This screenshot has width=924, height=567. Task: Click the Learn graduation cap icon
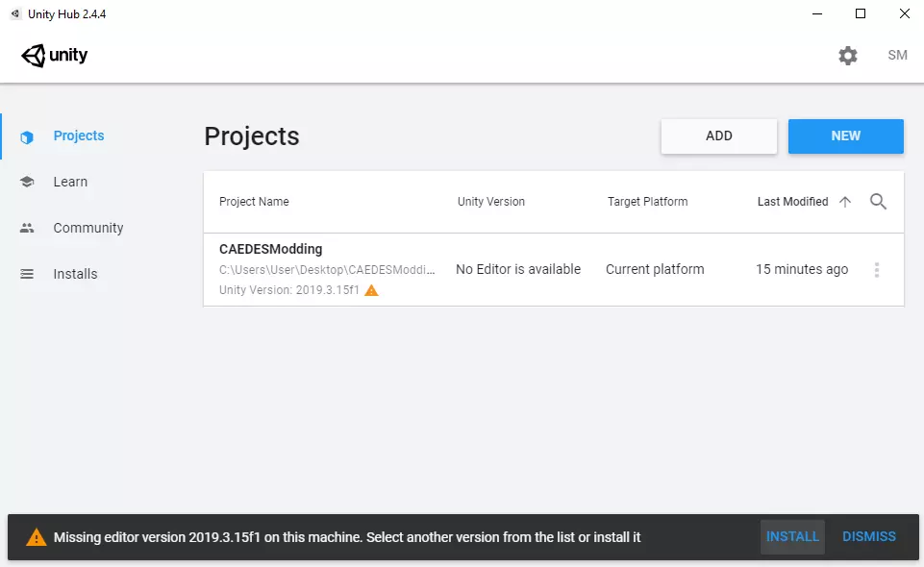[27, 182]
